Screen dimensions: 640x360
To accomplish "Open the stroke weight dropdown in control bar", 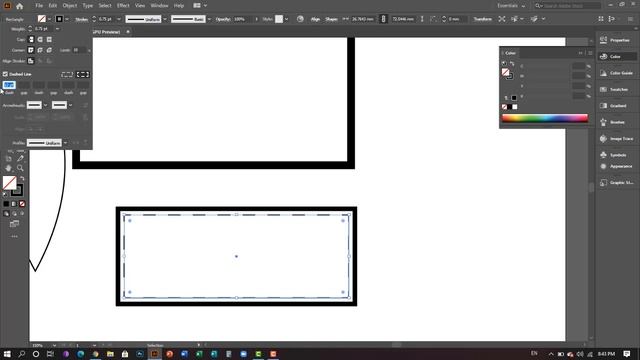I will click(119, 19).
